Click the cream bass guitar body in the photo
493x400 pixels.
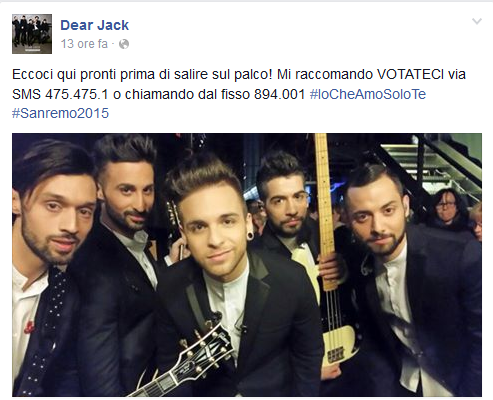[x=338, y=347]
